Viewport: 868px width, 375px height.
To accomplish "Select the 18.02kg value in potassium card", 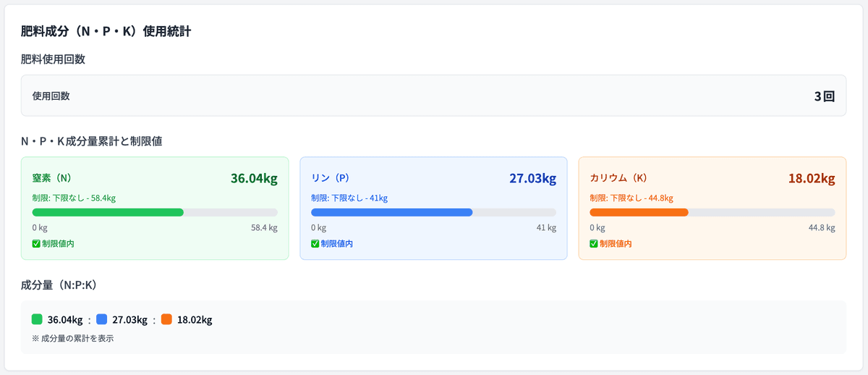I will (812, 179).
